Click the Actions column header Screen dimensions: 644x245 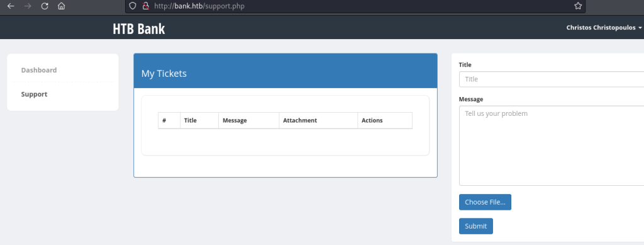coord(372,120)
